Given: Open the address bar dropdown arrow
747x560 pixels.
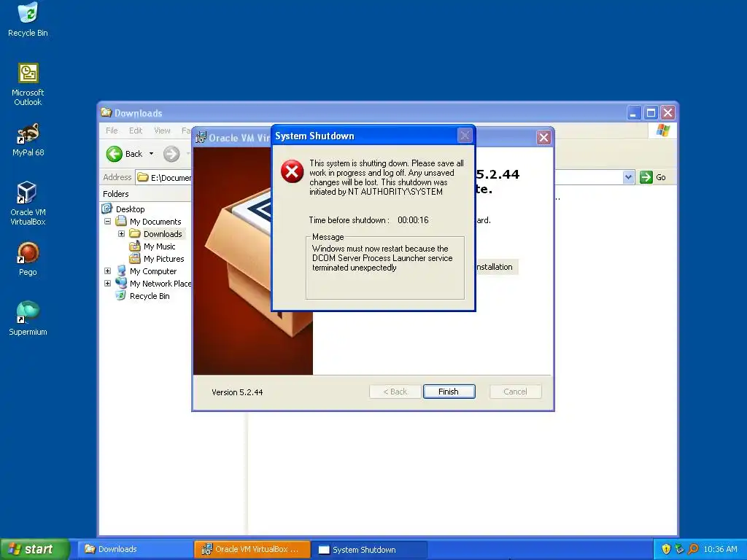Looking at the screenshot, I should pos(628,177).
